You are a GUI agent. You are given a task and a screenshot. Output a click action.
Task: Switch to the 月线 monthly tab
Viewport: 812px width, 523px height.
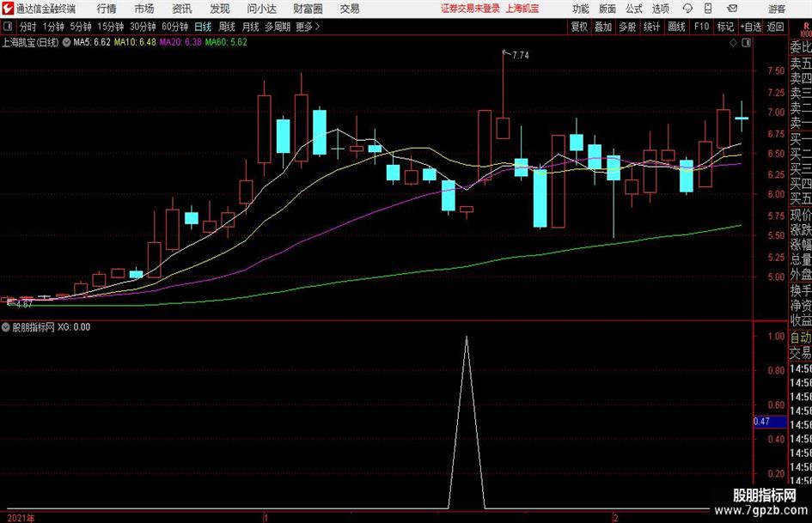click(x=250, y=27)
